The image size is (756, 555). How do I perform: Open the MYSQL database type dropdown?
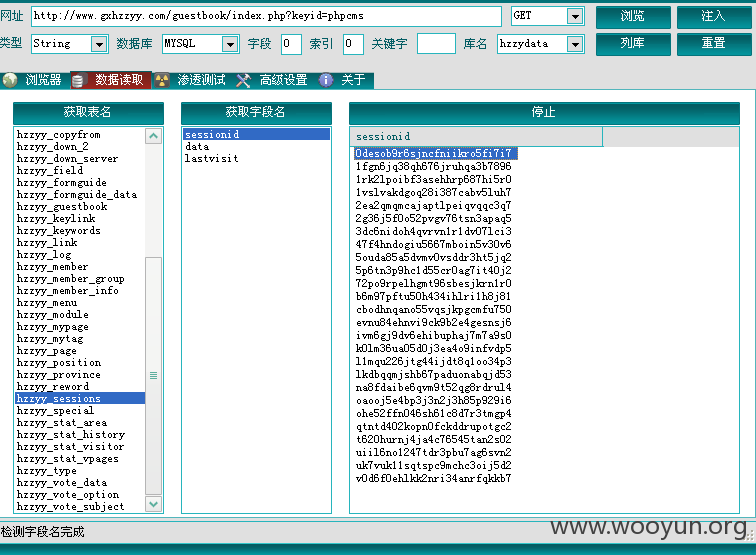pyautogui.click(x=230, y=44)
